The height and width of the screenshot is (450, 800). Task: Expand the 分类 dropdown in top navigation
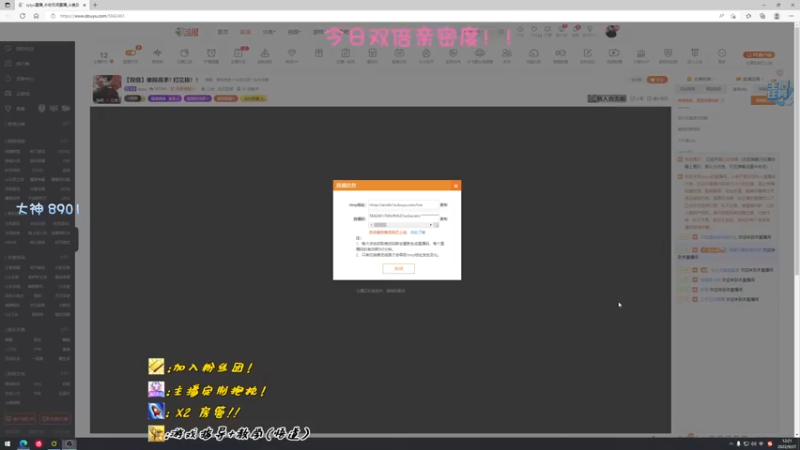pyautogui.click(x=269, y=32)
